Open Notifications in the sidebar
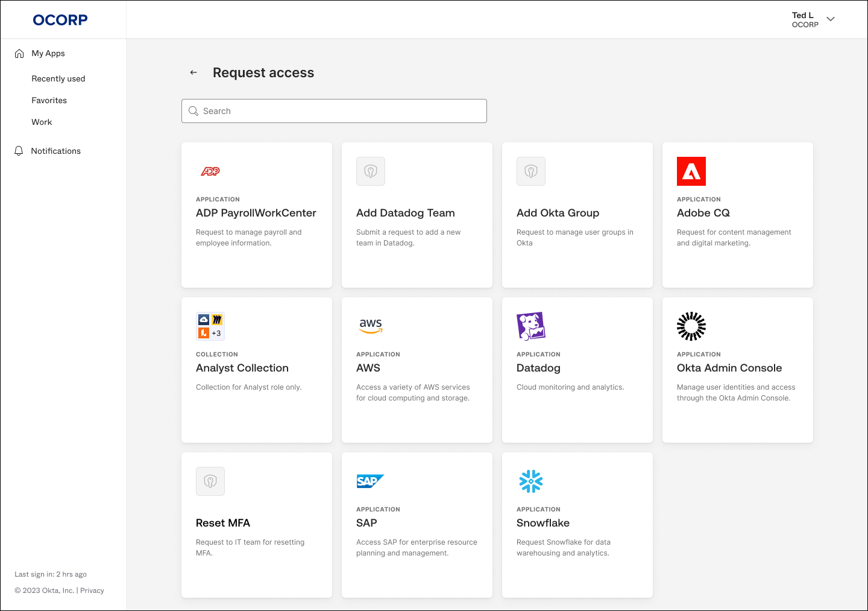This screenshot has width=868, height=611. 56,151
